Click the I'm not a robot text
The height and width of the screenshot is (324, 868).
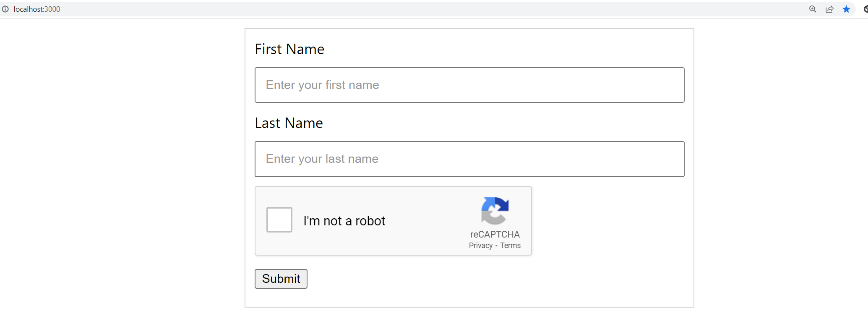pos(344,221)
